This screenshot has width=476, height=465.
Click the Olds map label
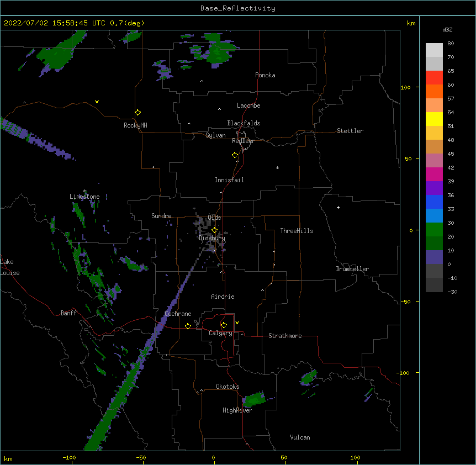tap(214, 218)
